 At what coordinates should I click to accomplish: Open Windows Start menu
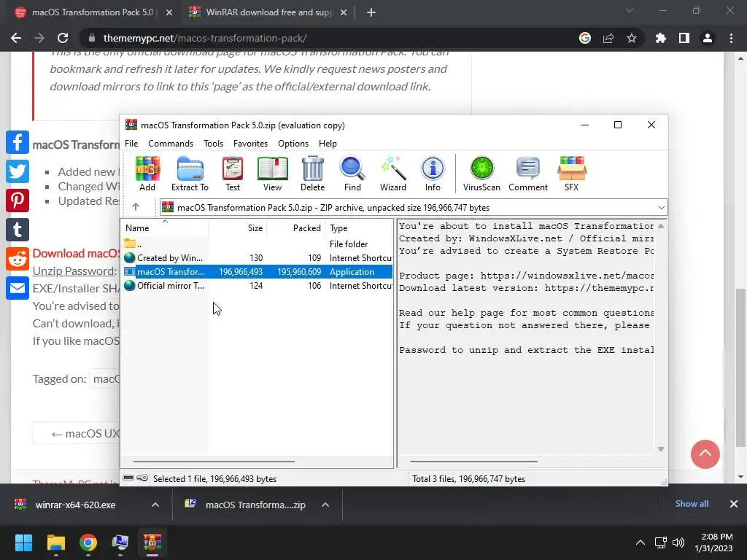click(23, 542)
